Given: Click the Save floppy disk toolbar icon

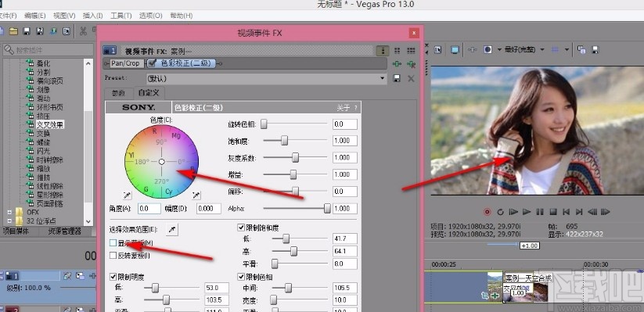Looking at the screenshot, I should coord(27,31).
